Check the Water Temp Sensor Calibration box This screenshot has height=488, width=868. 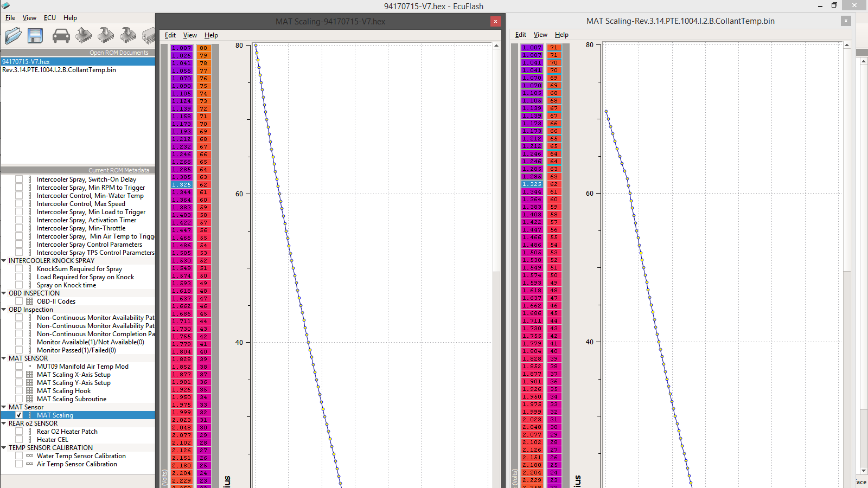pyautogui.click(x=19, y=456)
